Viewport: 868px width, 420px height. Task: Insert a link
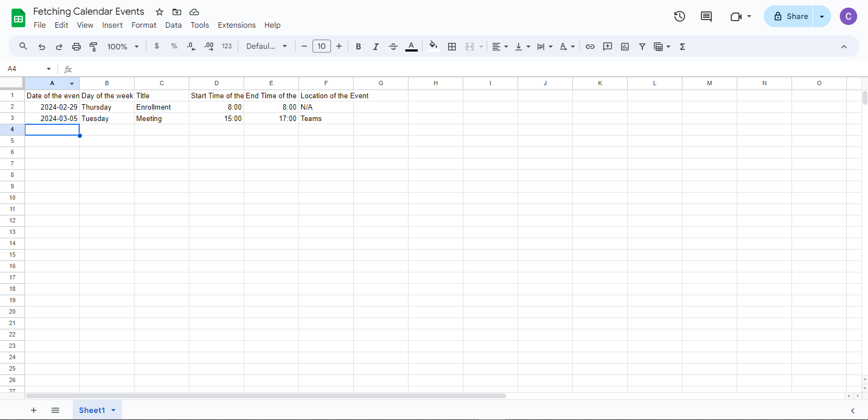tap(590, 47)
